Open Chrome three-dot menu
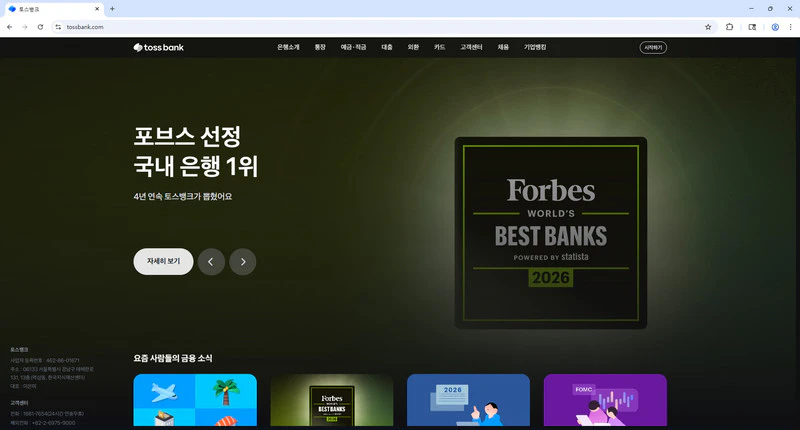This screenshot has width=800, height=430. click(x=791, y=27)
